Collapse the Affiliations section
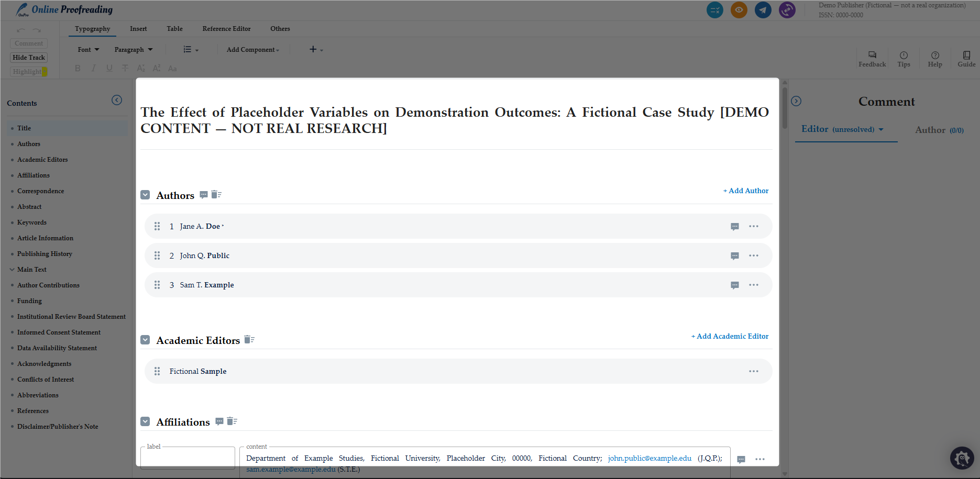Image resolution: width=980 pixels, height=479 pixels. click(145, 421)
